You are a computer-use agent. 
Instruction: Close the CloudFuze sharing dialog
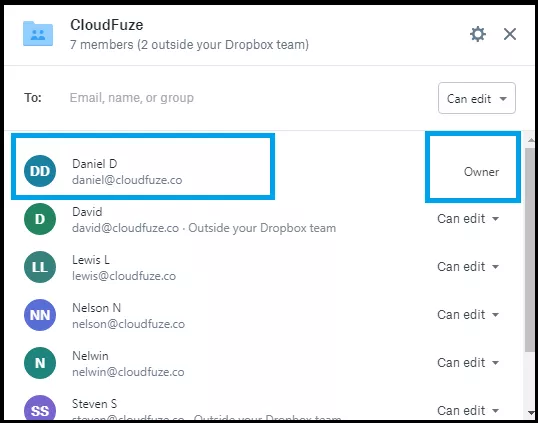coord(510,34)
